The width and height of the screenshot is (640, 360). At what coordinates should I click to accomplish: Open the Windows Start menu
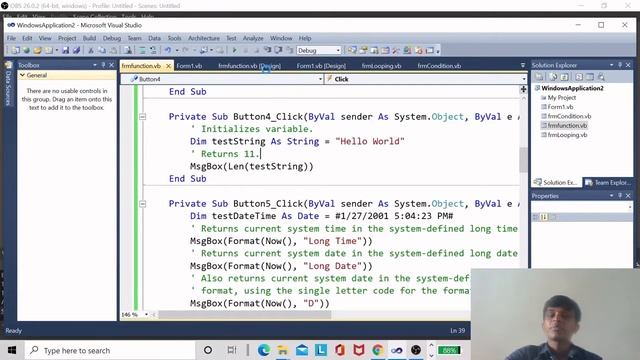(x=12, y=350)
